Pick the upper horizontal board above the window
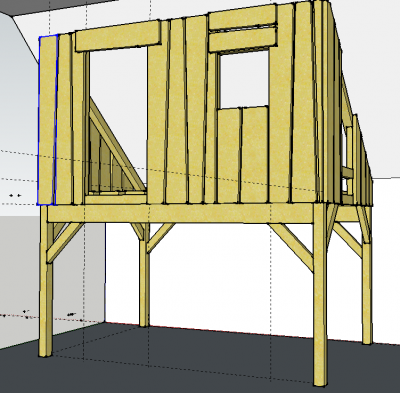 pyautogui.click(x=243, y=18)
